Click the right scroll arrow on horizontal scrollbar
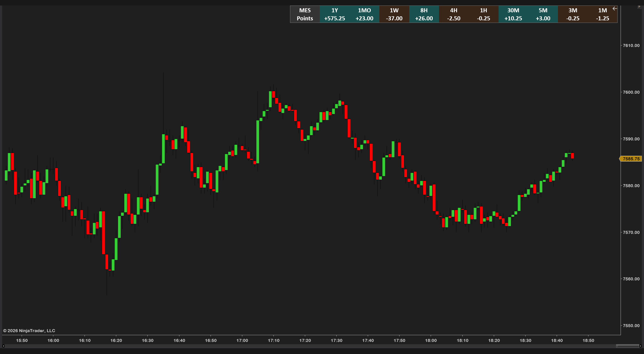The image size is (644, 354). tap(640, 346)
